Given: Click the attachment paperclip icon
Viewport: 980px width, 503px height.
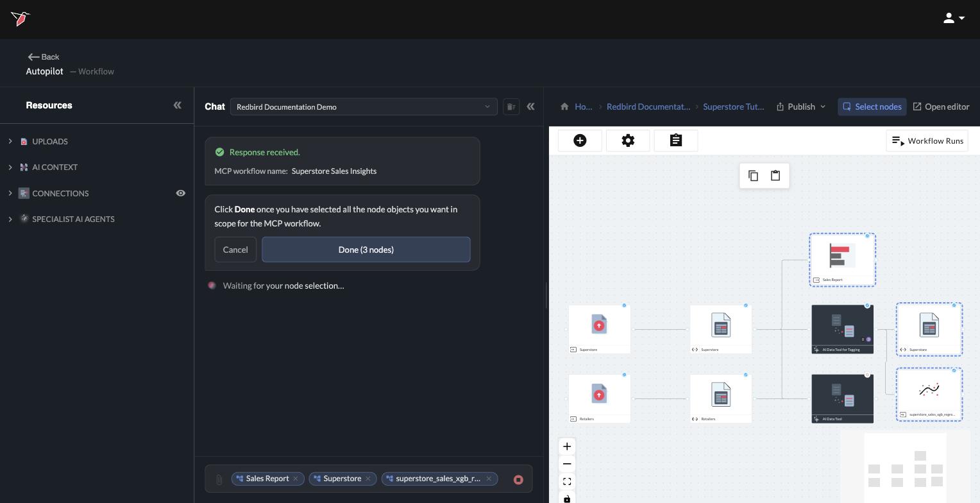Looking at the screenshot, I should click(219, 479).
